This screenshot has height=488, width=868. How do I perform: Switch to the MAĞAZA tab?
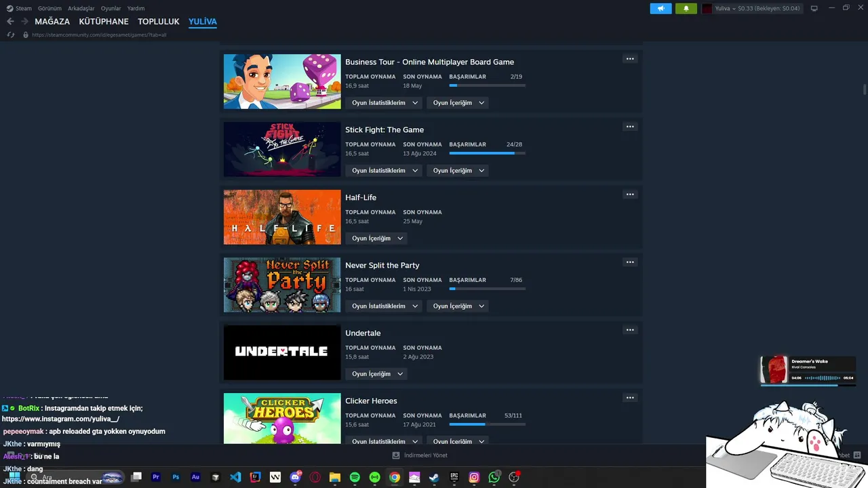point(52,22)
